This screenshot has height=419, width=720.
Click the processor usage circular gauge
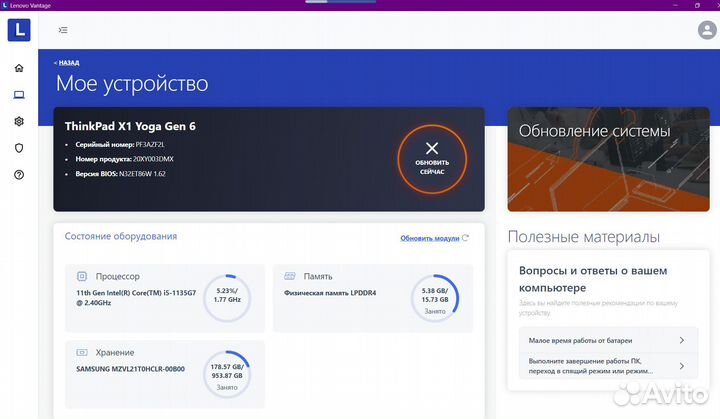tap(227, 296)
